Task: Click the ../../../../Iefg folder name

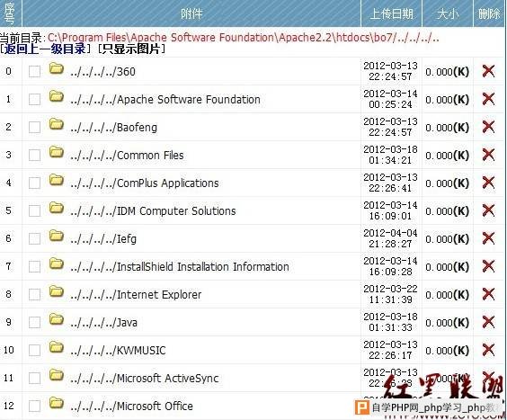Action: click(103, 239)
